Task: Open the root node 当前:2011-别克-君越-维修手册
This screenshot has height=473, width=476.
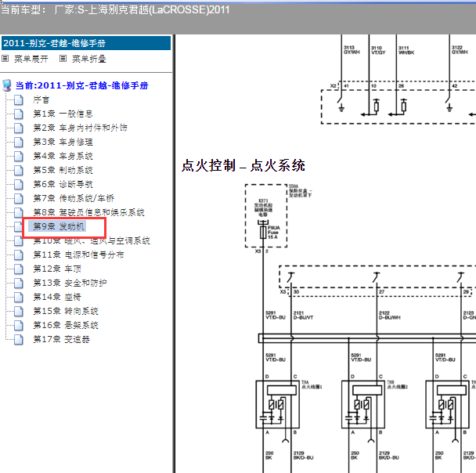Action: (x=81, y=85)
